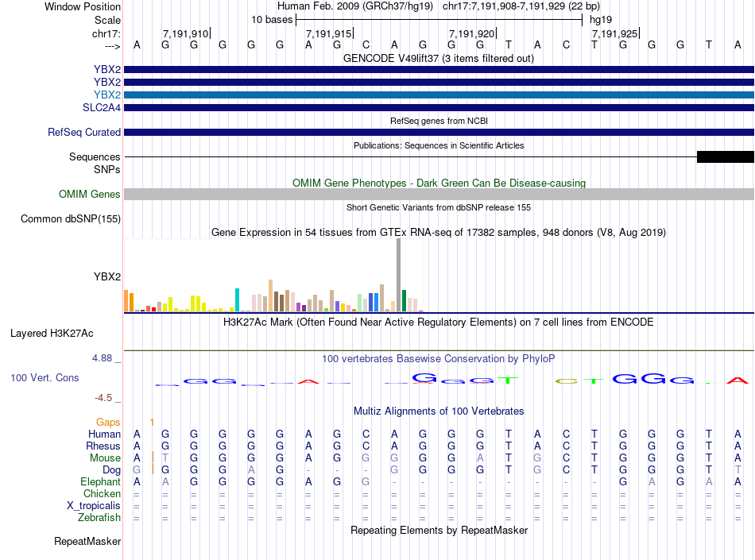Click the chr17:7,191,908-7,191,929 position text
Viewport: 755px width, 560px height.
pos(521,6)
